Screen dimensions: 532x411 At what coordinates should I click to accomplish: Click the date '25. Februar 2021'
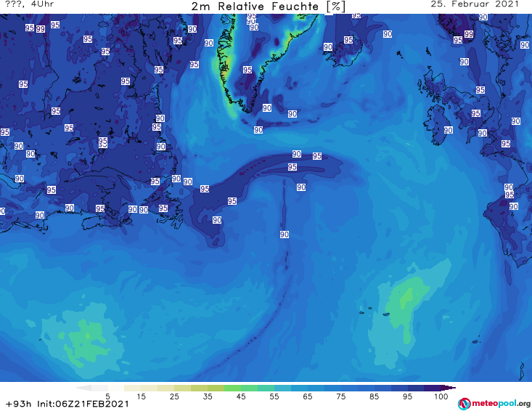tap(475, 4)
